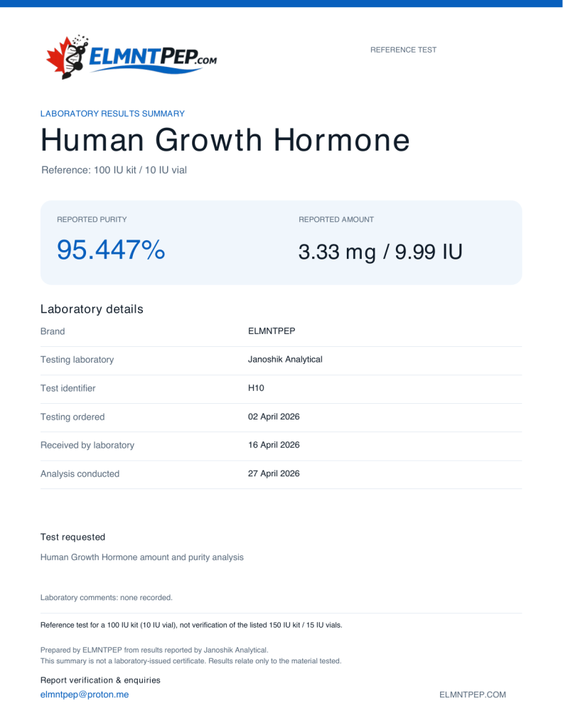The height and width of the screenshot is (728, 563).
Task: Select the REFERENCE TEST label
Action: tap(403, 50)
